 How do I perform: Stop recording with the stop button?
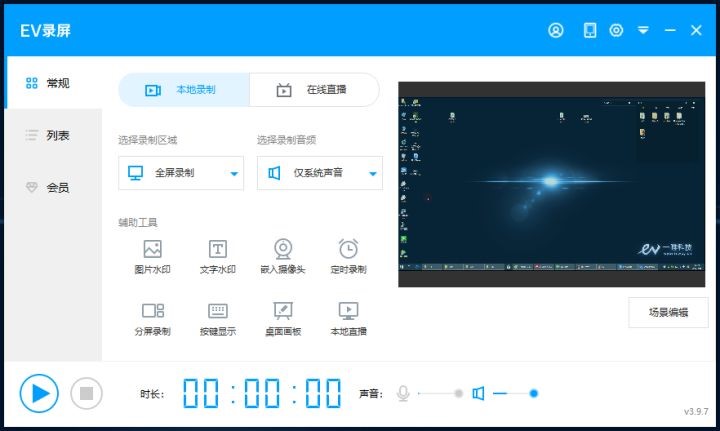click(86, 393)
